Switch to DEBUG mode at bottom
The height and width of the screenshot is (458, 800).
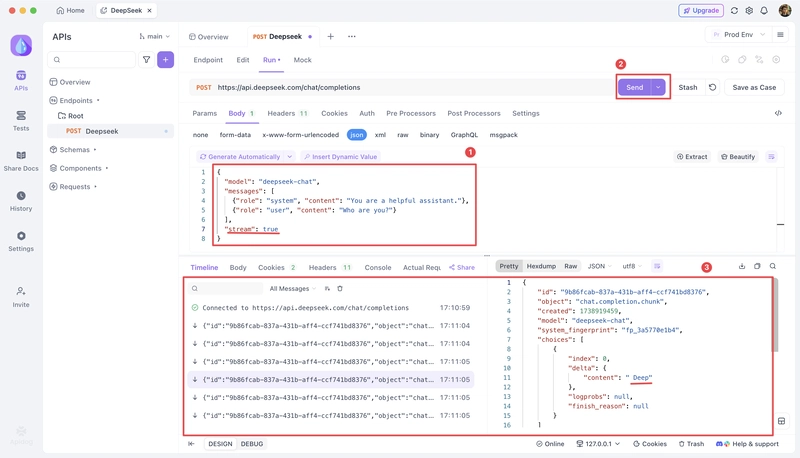pyautogui.click(x=252, y=444)
